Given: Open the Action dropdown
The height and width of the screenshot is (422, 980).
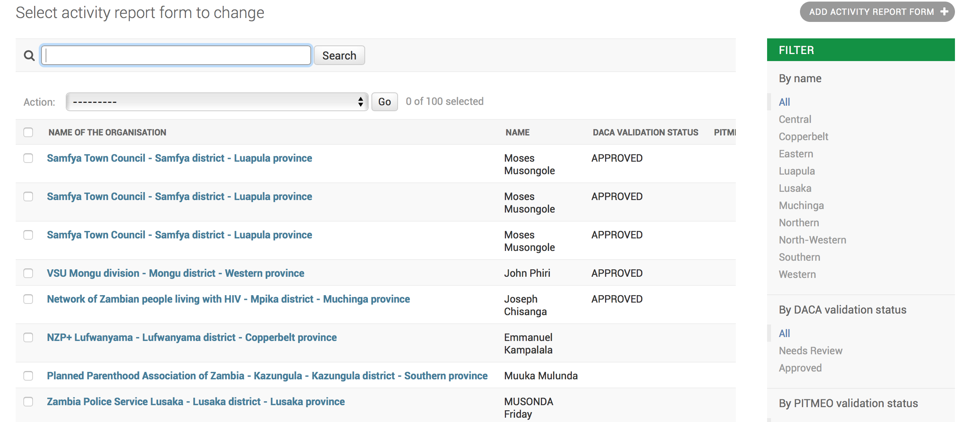Looking at the screenshot, I should pyautogui.click(x=216, y=101).
